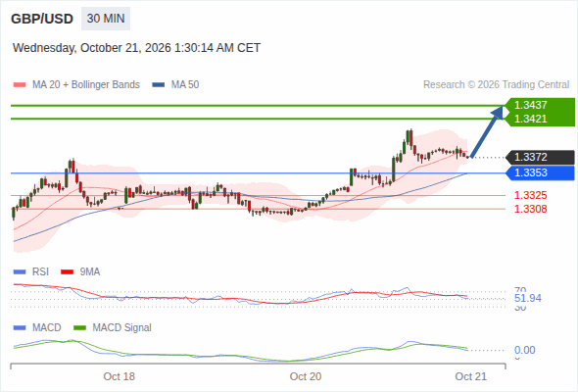Viewport: 578px width, 392px height.
Task: Open the Research © 2026 Trading Central credit
Action: (x=496, y=85)
